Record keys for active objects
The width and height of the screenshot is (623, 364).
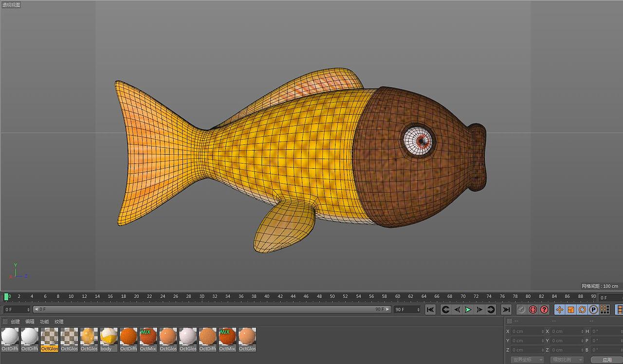click(521, 309)
